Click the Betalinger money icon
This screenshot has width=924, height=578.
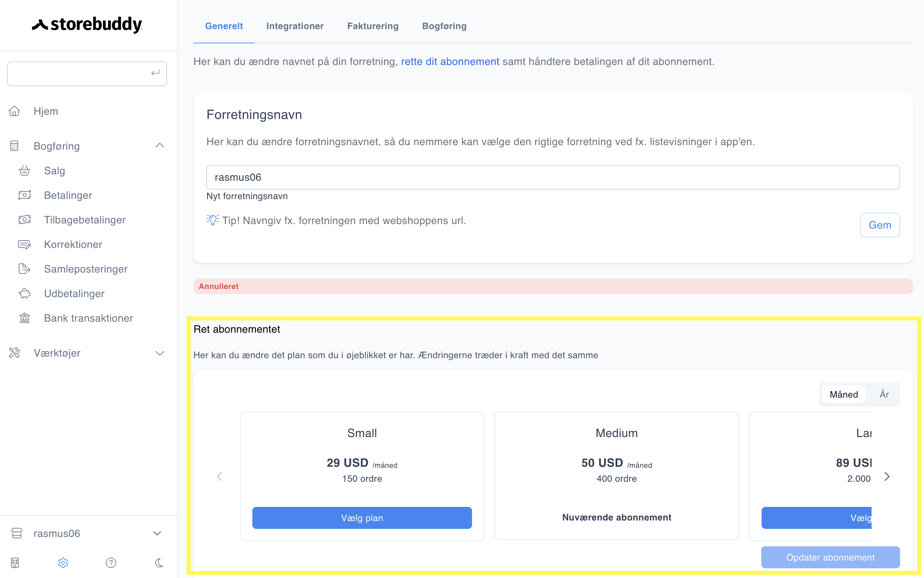(x=25, y=195)
